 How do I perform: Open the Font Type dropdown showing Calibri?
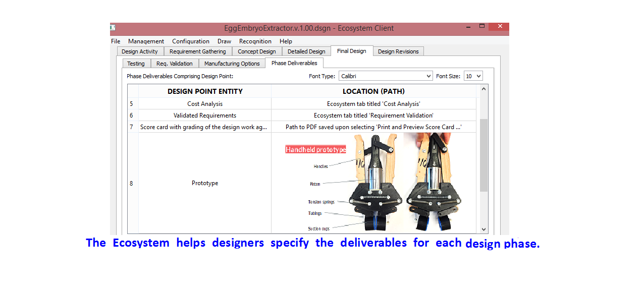386,76
